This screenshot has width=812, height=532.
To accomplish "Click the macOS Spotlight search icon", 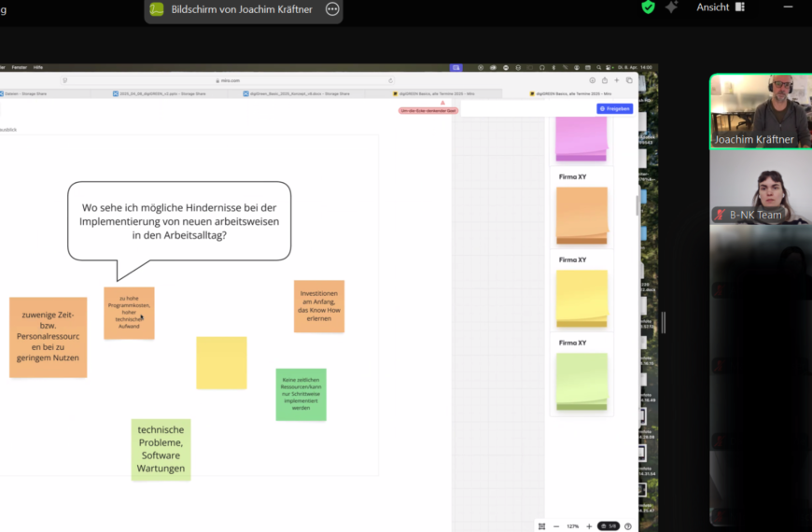I will [598, 67].
